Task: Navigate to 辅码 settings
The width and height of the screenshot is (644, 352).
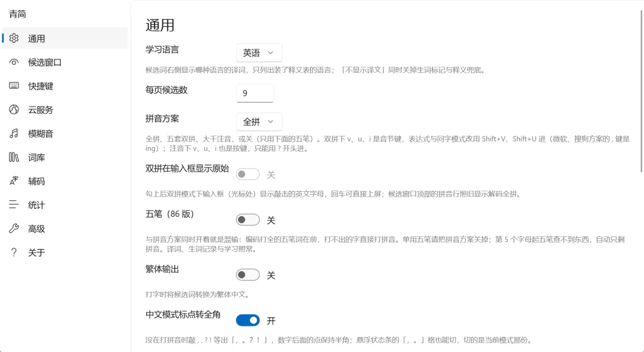Action: (65, 181)
